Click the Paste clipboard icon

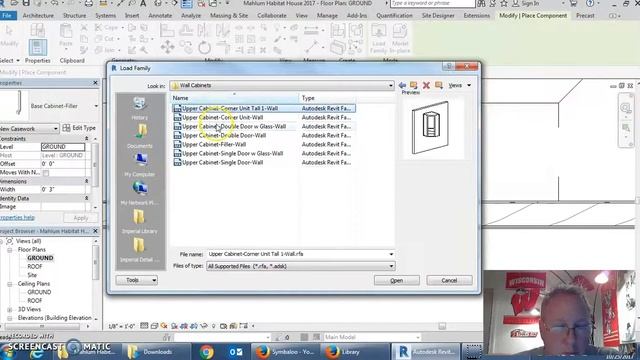coord(66,36)
